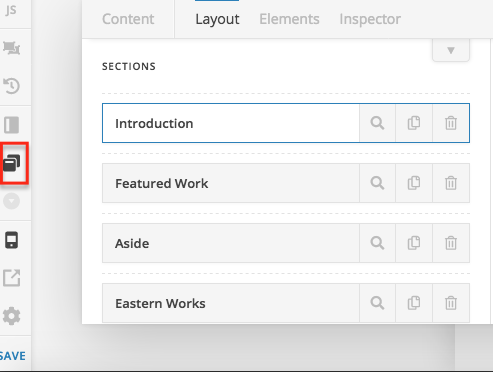Open settings gear in sidebar
The width and height of the screenshot is (493, 372).
coord(12,316)
